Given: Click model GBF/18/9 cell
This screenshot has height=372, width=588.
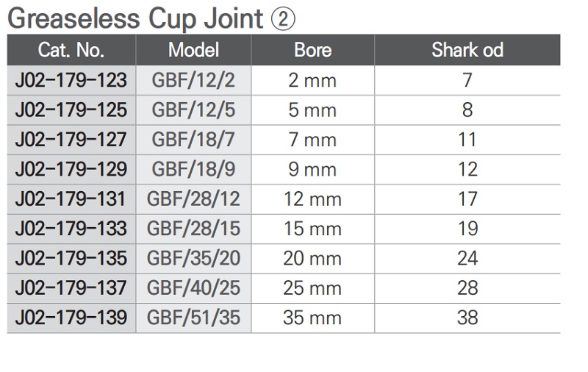Looking at the screenshot, I should click(x=193, y=169).
